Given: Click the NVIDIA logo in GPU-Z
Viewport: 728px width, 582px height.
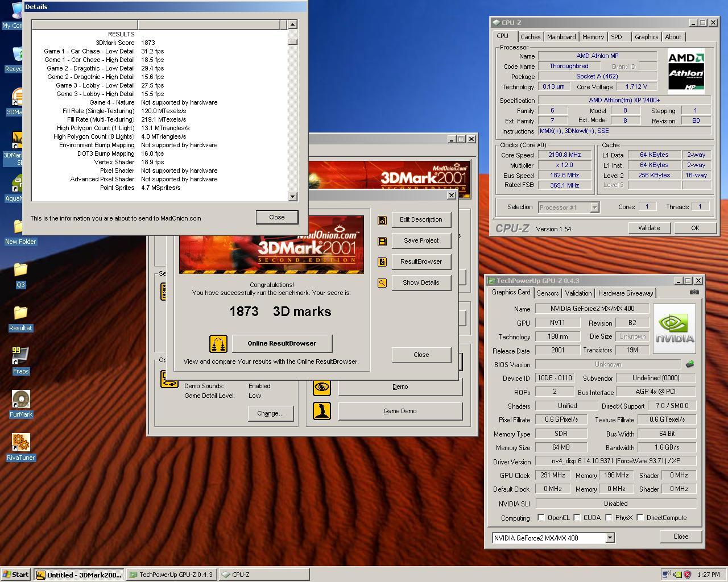Looking at the screenshot, I should 675,329.
